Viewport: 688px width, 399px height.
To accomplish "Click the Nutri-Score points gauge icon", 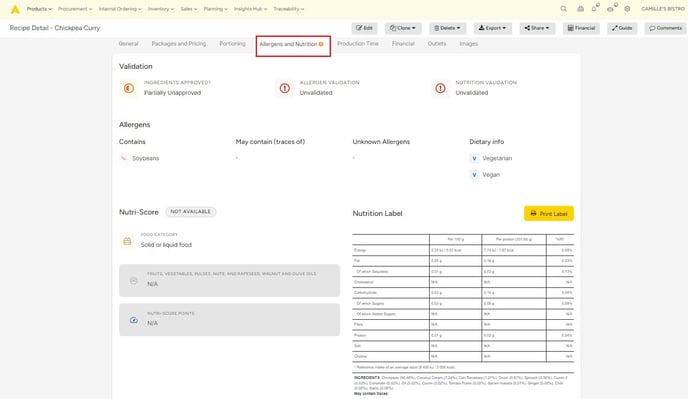I will click(x=134, y=320).
